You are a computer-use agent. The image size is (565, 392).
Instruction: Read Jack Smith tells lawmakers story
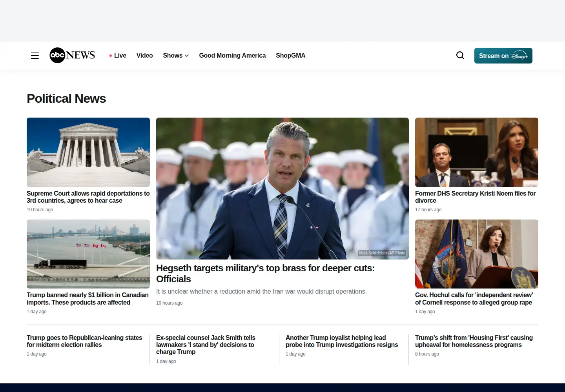[206, 345]
